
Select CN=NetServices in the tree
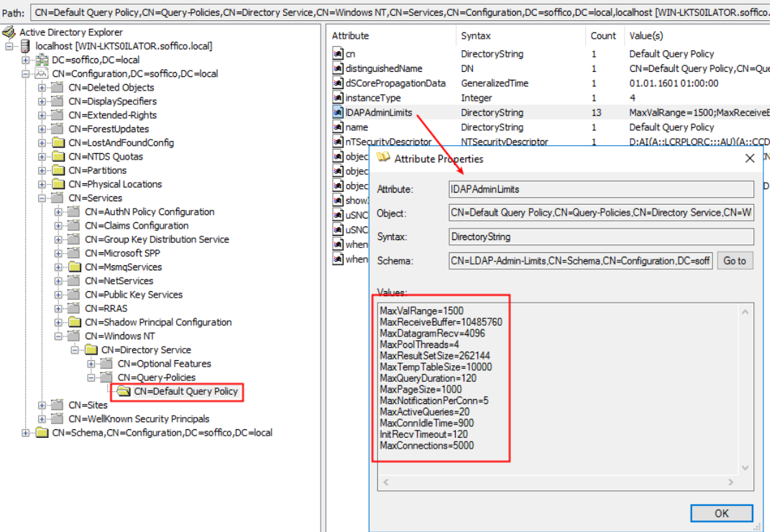pos(119,281)
